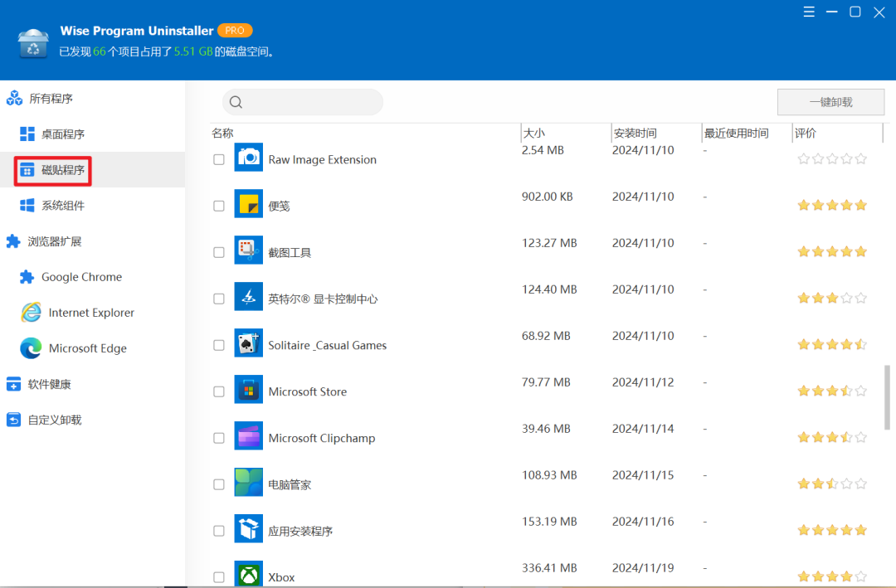Click the Raw Image Extension camera icon
Screen dimensions: 896x588
(248, 158)
